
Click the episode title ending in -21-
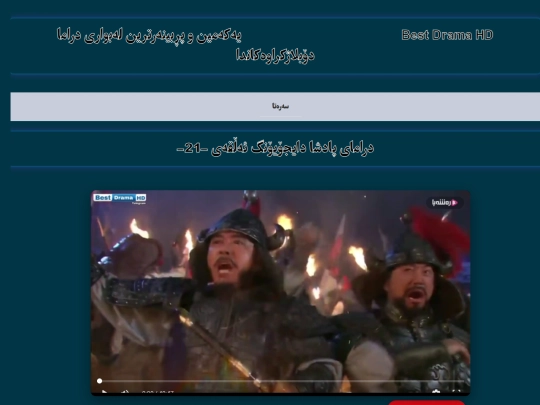(x=275, y=148)
